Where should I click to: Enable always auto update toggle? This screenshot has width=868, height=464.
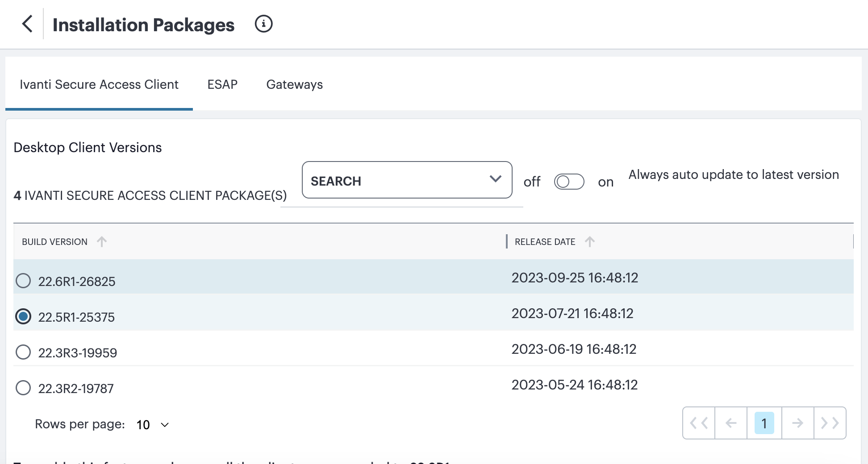(569, 182)
